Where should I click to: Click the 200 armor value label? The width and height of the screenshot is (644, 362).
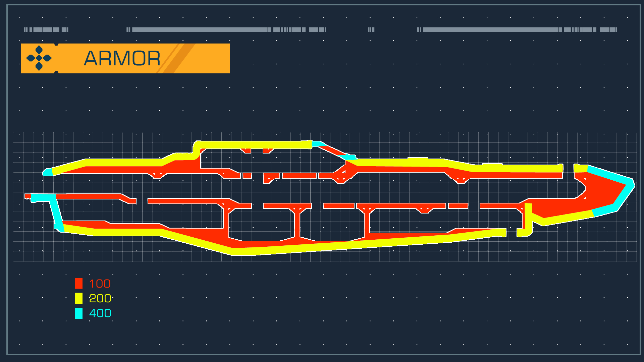[100, 298]
